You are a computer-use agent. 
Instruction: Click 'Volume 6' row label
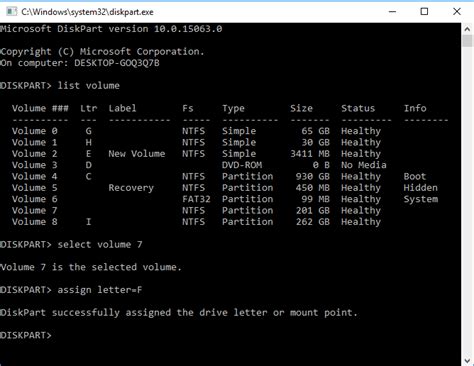(35, 199)
